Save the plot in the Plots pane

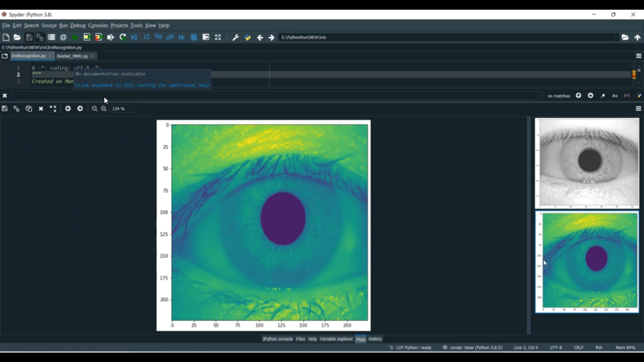pyautogui.click(x=4, y=109)
